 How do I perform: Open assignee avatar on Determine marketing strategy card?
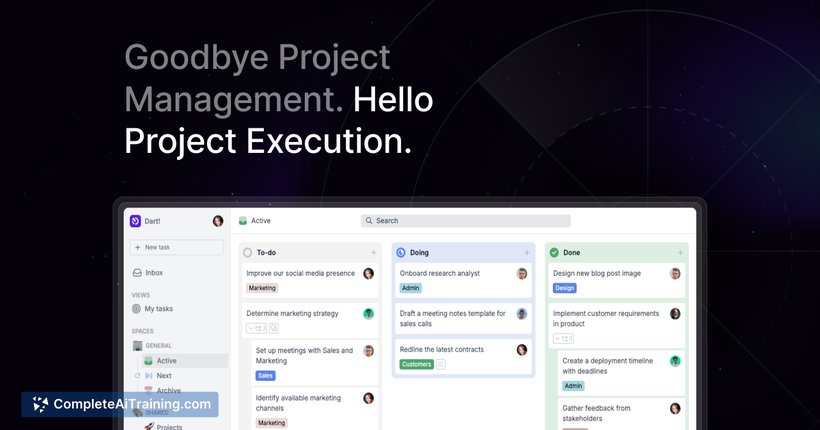click(x=369, y=314)
